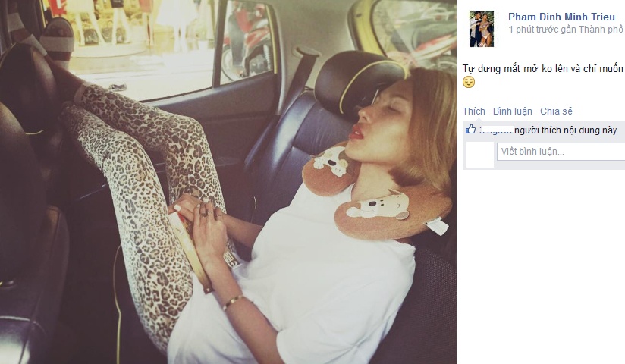Click the "1 phút trước" timestamp
625x364 pixels.
(x=533, y=30)
